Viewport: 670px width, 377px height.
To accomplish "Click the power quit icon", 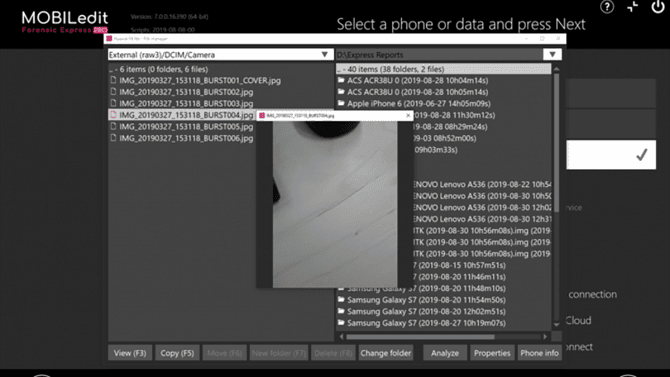I will click(x=658, y=6).
